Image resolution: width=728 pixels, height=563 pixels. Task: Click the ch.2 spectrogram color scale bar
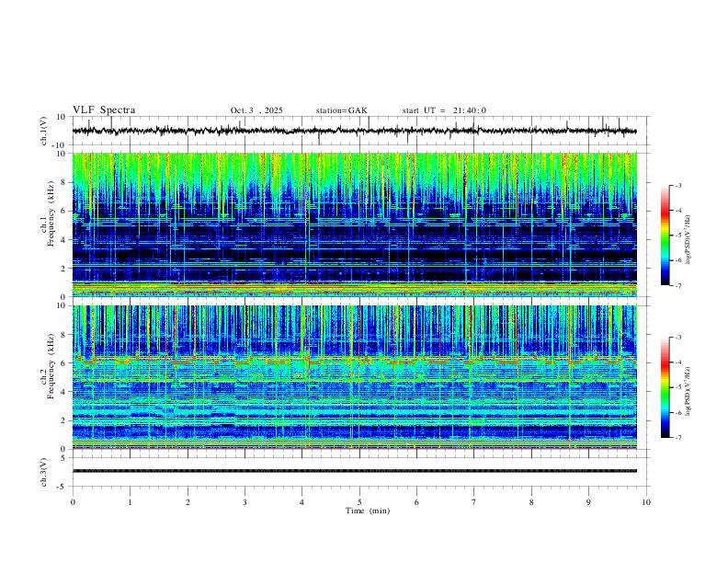click(665, 387)
